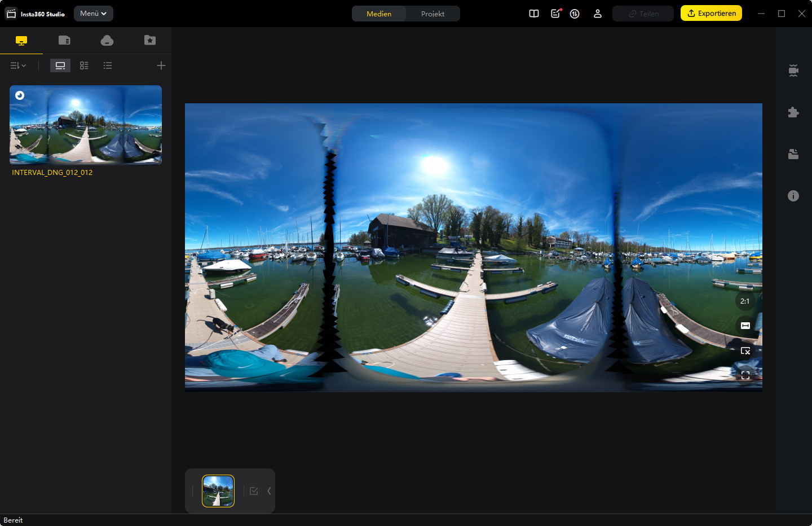The width and height of the screenshot is (812, 526).
Task: Click the yellow Exportieren button
Action: coord(711,14)
